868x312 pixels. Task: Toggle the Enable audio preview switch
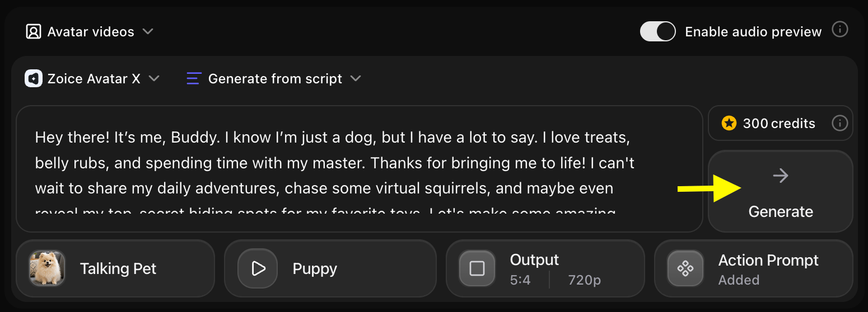coord(658,31)
